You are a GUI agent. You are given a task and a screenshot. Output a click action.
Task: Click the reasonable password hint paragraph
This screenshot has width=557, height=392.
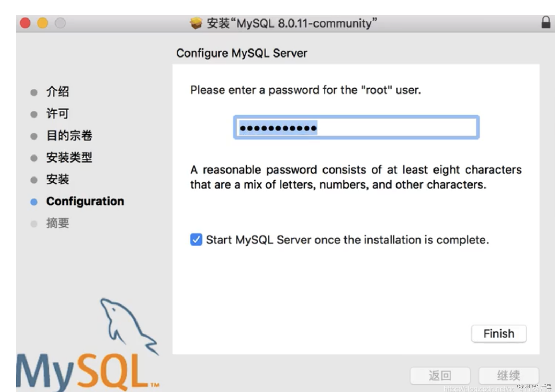click(356, 177)
